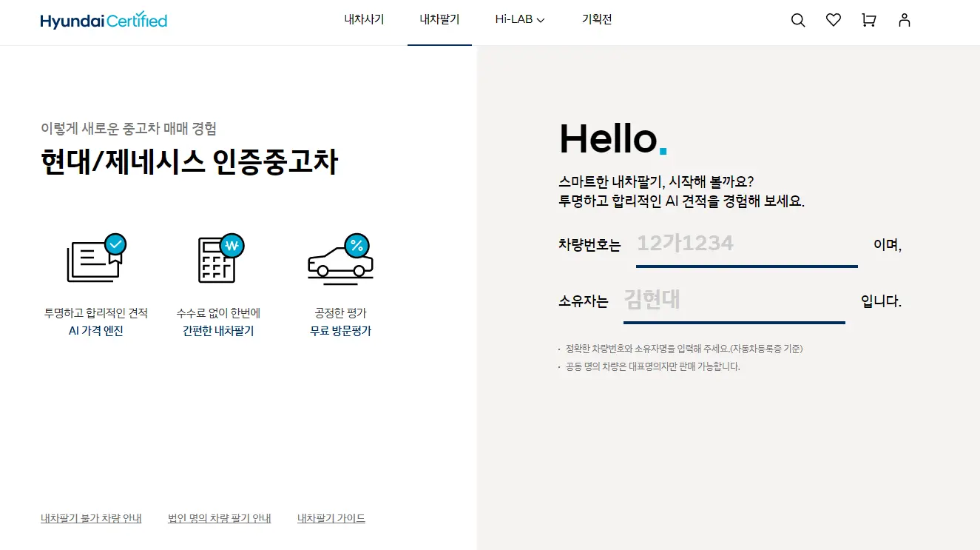The image size is (980, 550).
Task: Click the Hyundai Certified logo
Action: (104, 21)
